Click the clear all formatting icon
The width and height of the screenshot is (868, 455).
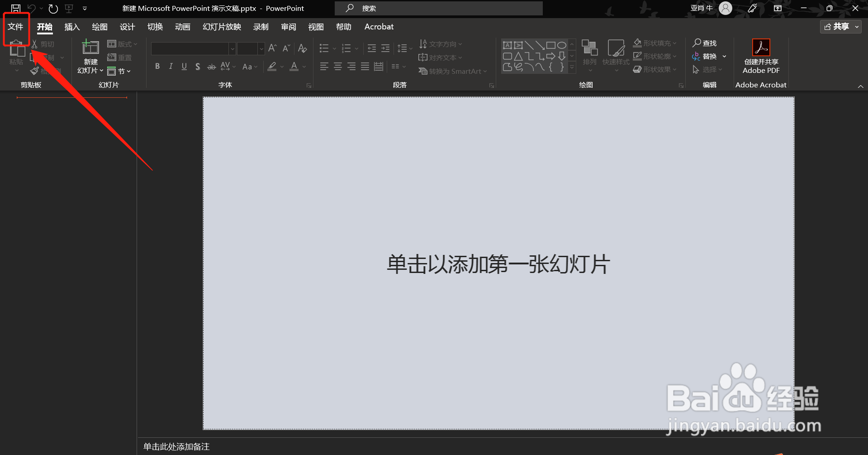303,48
